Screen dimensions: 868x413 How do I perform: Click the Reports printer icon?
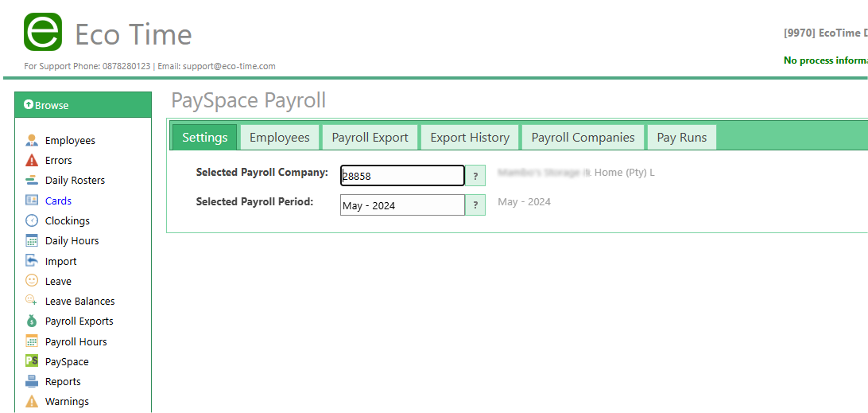[x=32, y=381]
